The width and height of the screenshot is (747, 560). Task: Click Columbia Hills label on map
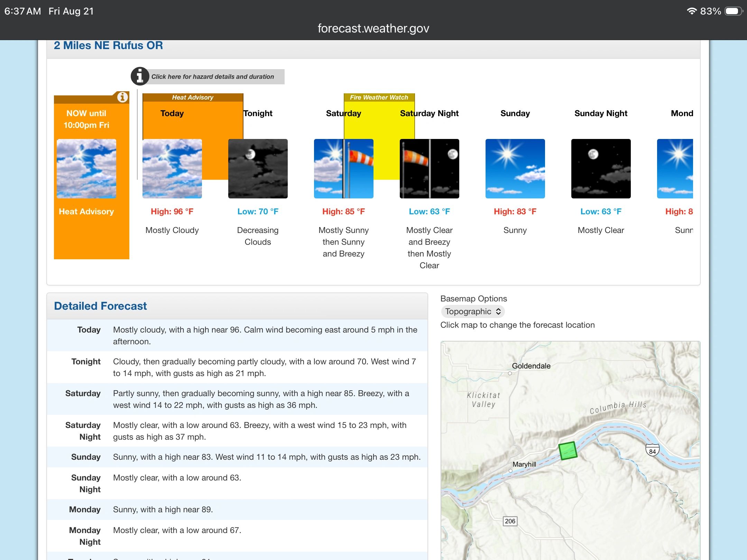point(618,407)
